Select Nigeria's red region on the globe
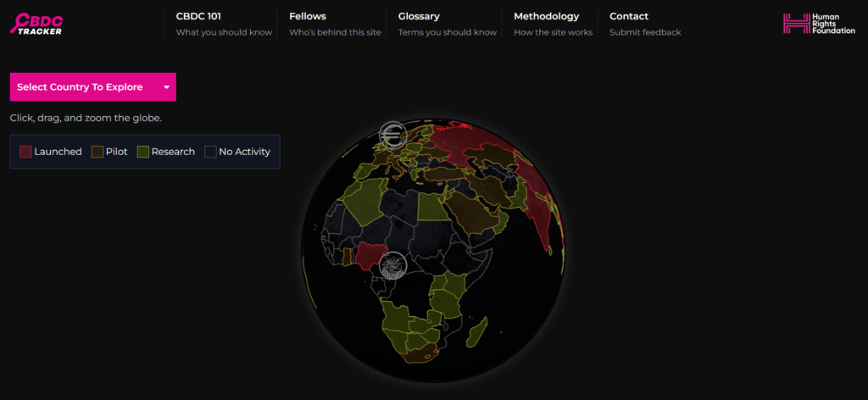Screen dimensions: 868x400 pyautogui.click(x=370, y=254)
